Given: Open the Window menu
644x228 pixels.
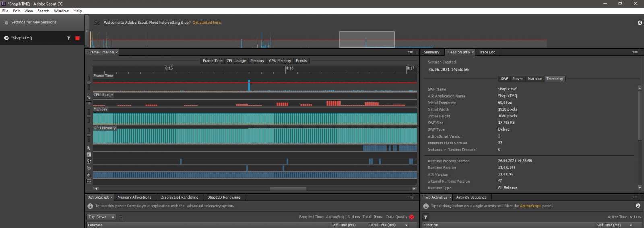Looking at the screenshot, I should tap(61, 11).
